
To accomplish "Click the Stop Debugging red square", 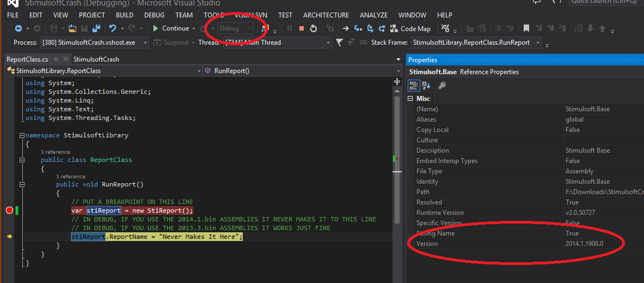I will click(302, 28).
